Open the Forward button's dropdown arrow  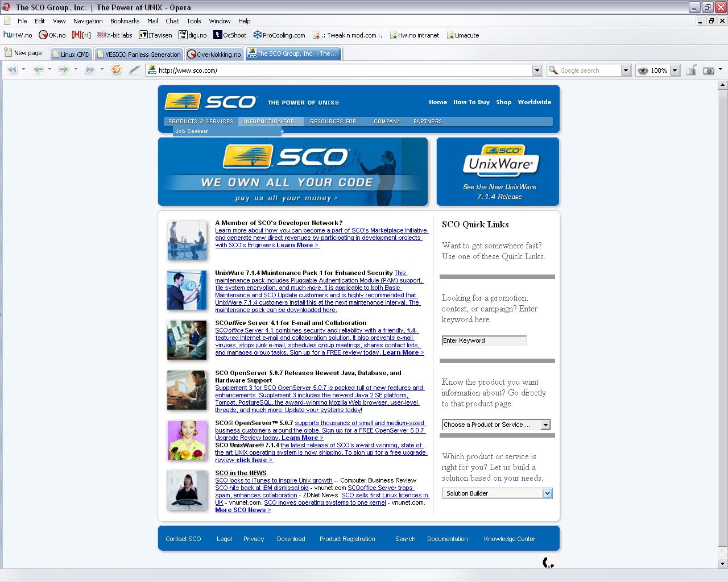coord(76,70)
